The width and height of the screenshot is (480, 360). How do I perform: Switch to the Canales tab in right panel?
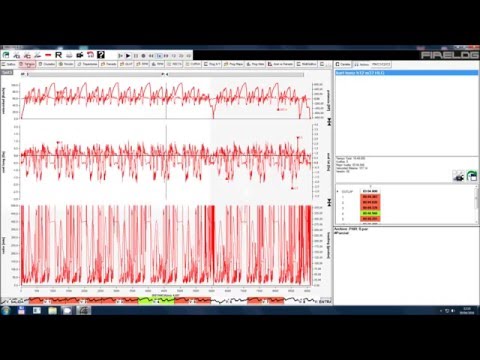[x=343, y=64]
